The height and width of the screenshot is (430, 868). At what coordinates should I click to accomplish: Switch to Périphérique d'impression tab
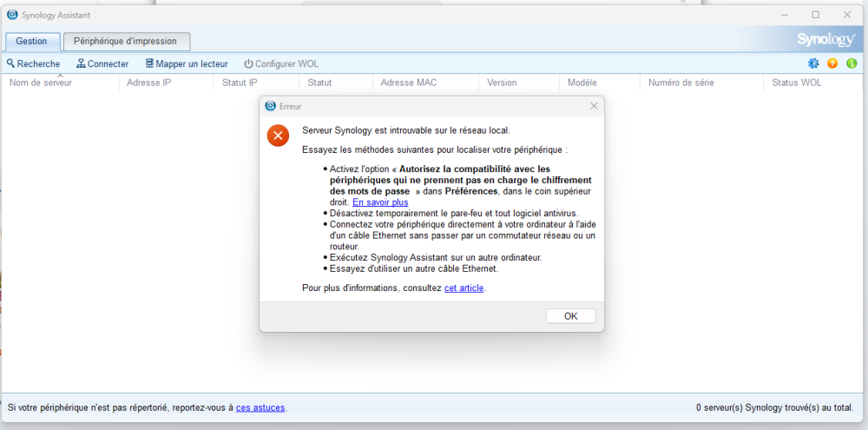[126, 41]
